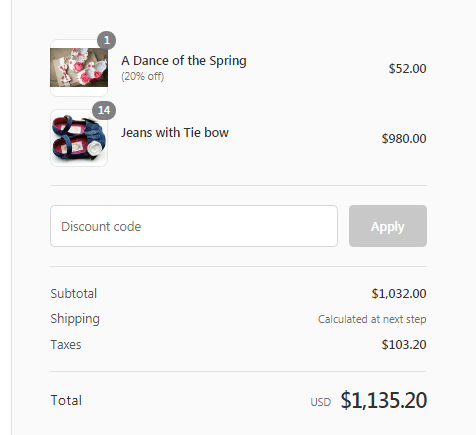Click the $52.00 item price

click(407, 69)
